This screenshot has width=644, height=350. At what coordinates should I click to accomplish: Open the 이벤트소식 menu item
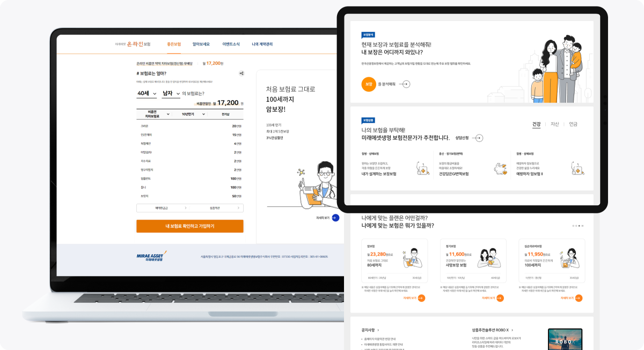point(231,44)
